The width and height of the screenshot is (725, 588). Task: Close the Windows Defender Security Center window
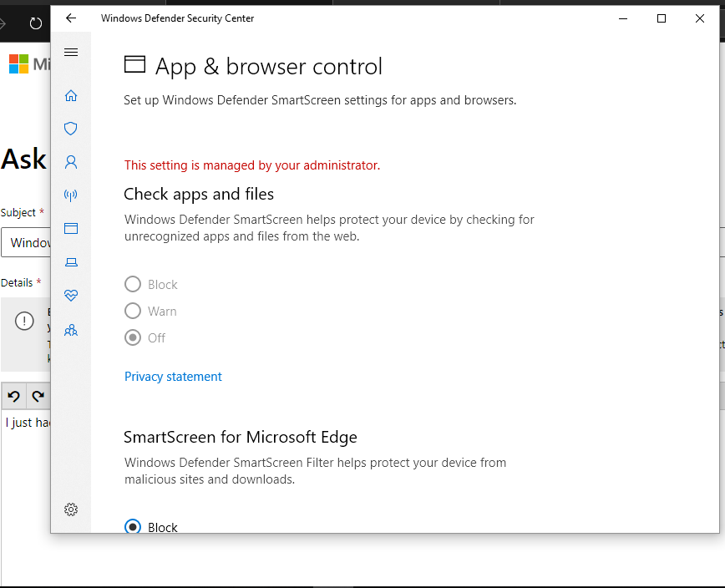click(x=700, y=18)
